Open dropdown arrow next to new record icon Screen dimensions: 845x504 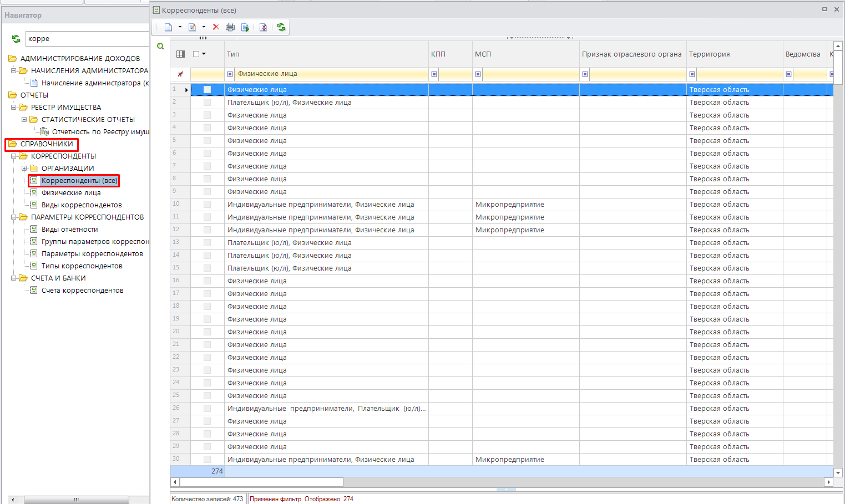coord(180,27)
